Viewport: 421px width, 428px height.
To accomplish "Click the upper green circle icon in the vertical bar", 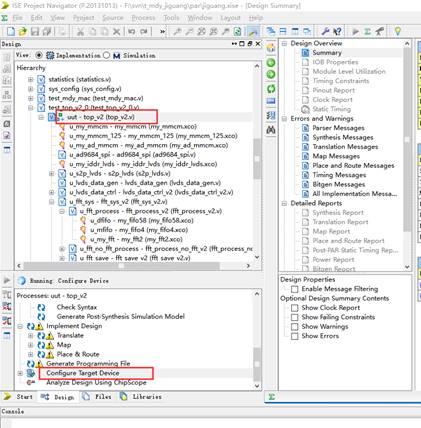I will click(x=271, y=63).
